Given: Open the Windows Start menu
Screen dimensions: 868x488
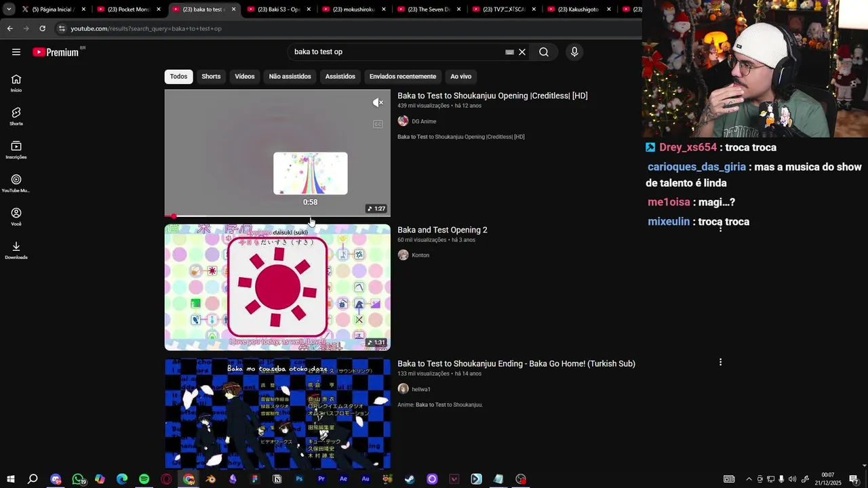Looking at the screenshot, I should (11, 479).
